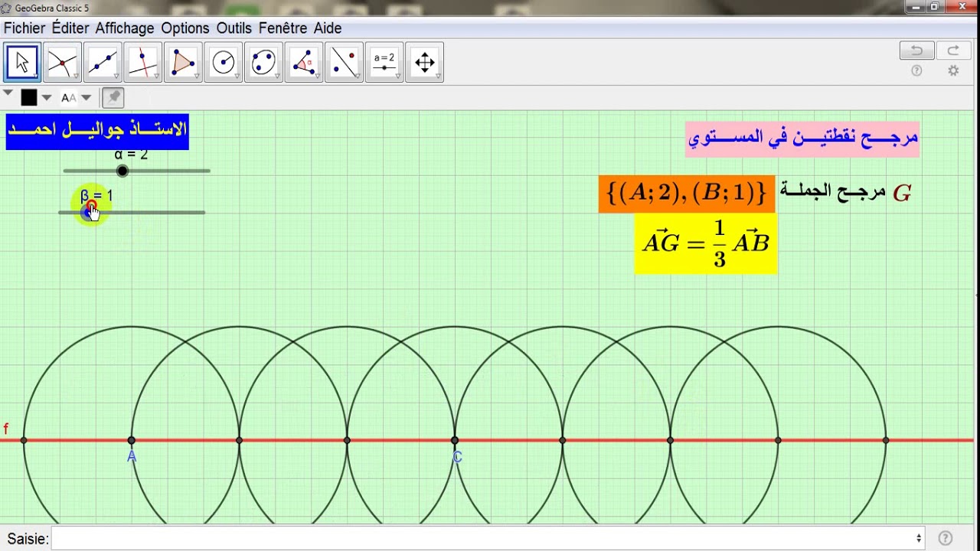Select the Line through two points tool
This screenshot has width=980, height=551.
tap(102, 62)
